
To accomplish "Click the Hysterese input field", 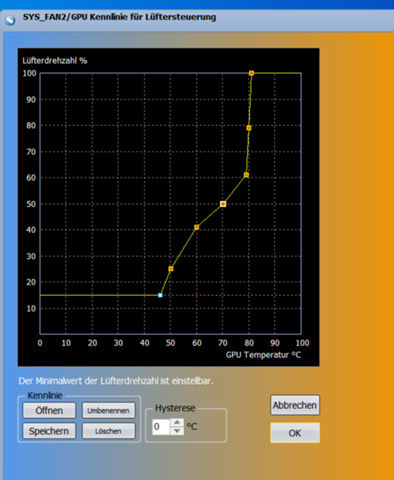I will click(161, 427).
